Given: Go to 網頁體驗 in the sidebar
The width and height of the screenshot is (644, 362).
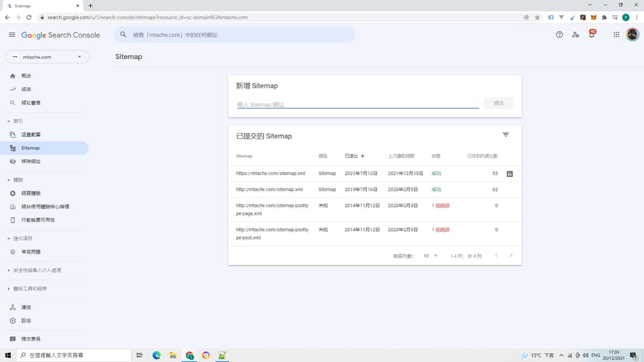Looking at the screenshot, I should click(31, 193).
